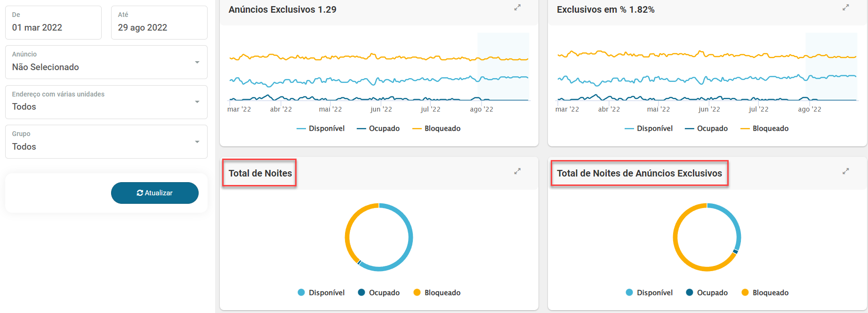
Task: Click Total de Noites de Anúncios Exclusivos heading
Action: [x=639, y=173]
